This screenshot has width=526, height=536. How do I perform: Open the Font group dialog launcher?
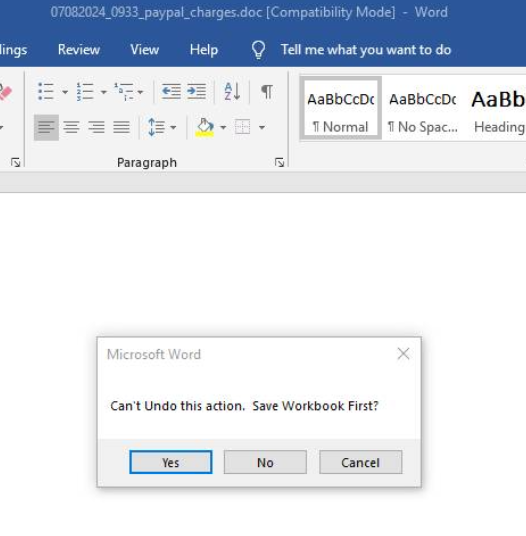pos(15,162)
